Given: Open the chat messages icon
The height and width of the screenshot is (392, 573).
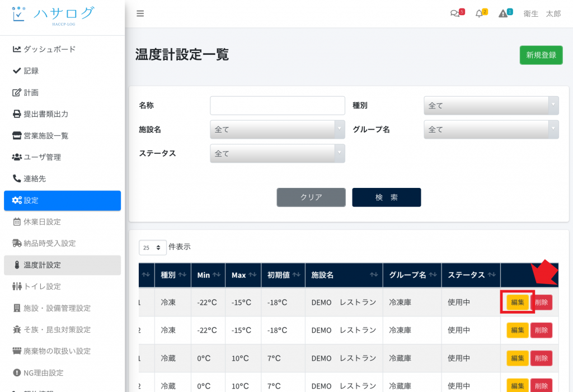Looking at the screenshot, I should tap(455, 14).
